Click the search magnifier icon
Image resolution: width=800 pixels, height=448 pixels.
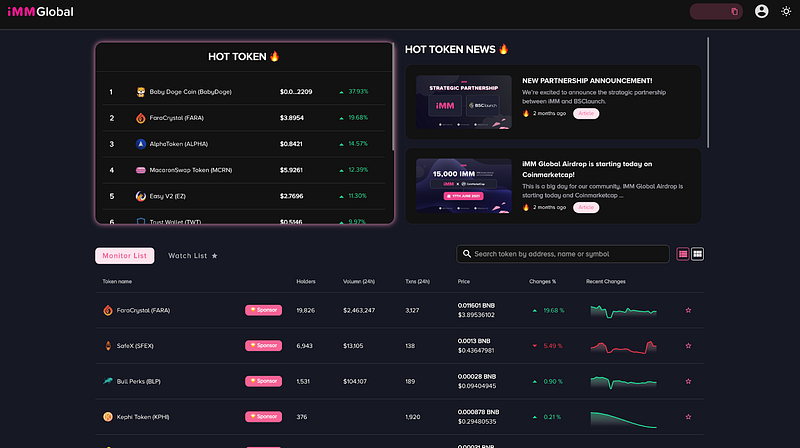(x=466, y=254)
